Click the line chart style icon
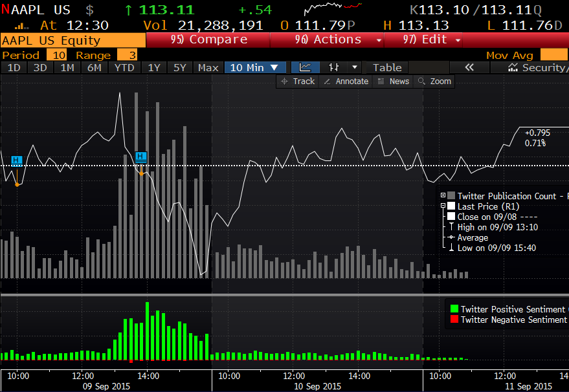569x392 pixels. (x=305, y=67)
